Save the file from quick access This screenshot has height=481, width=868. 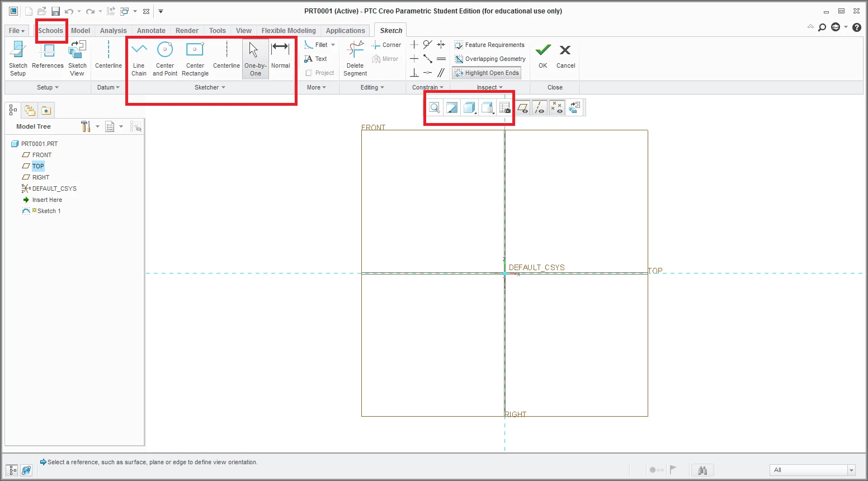pyautogui.click(x=55, y=11)
